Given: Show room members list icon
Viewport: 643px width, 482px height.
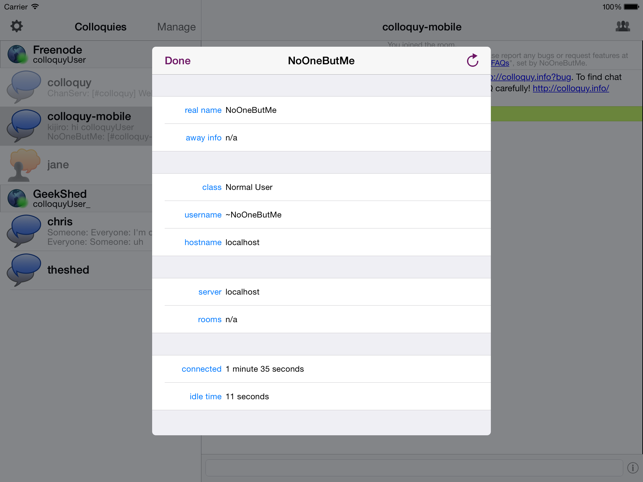Looking at the screenshot, I should tap(622, 26).
